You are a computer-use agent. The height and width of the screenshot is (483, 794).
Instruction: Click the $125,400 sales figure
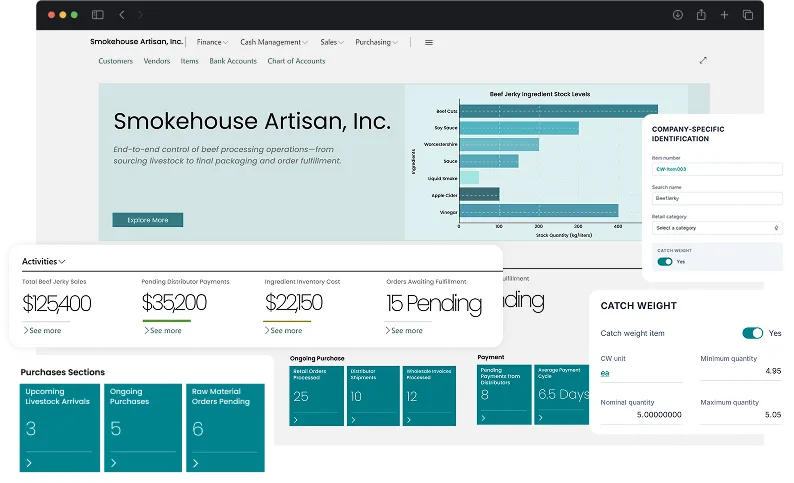click(x=57, y=304)
